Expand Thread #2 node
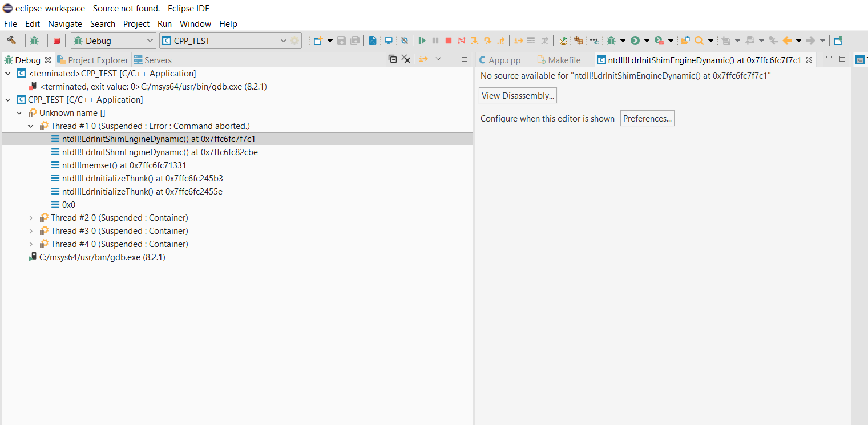The image size is (868, 425). pyautogui.click(x=31, y=218)
